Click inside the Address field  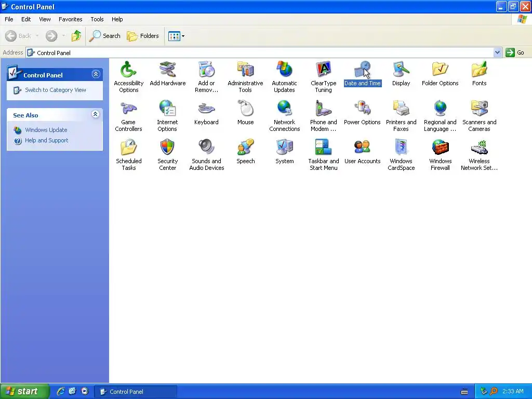tap(260, 52)
